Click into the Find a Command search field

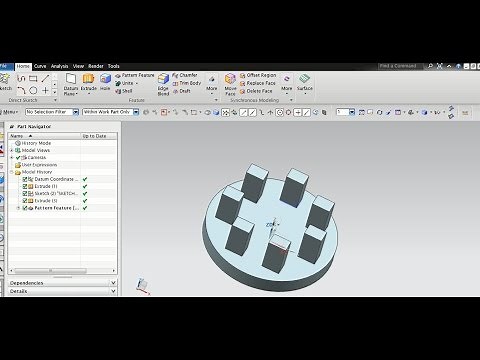coord(401,66)
